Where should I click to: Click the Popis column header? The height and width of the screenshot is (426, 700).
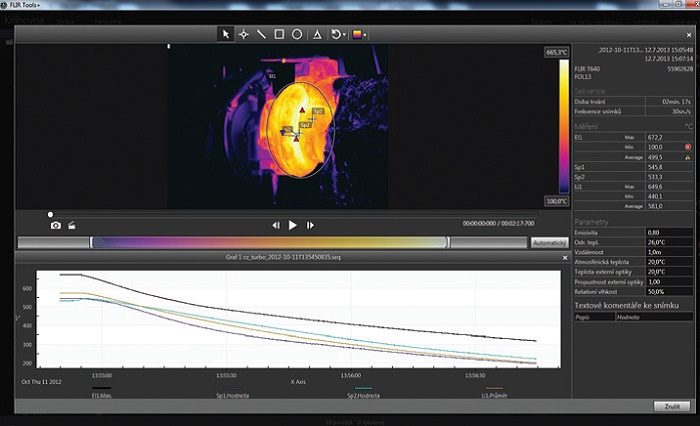[595, 317]
